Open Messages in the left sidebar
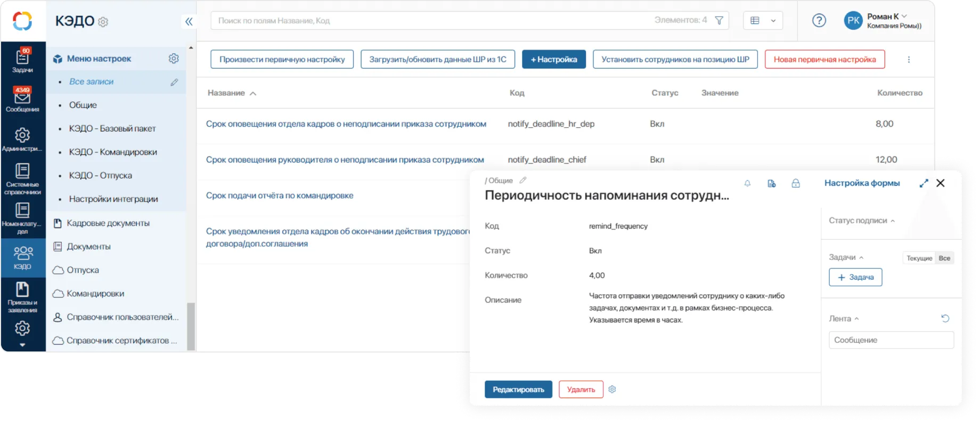This screenshot has height=426, width=980. [22, 100]
